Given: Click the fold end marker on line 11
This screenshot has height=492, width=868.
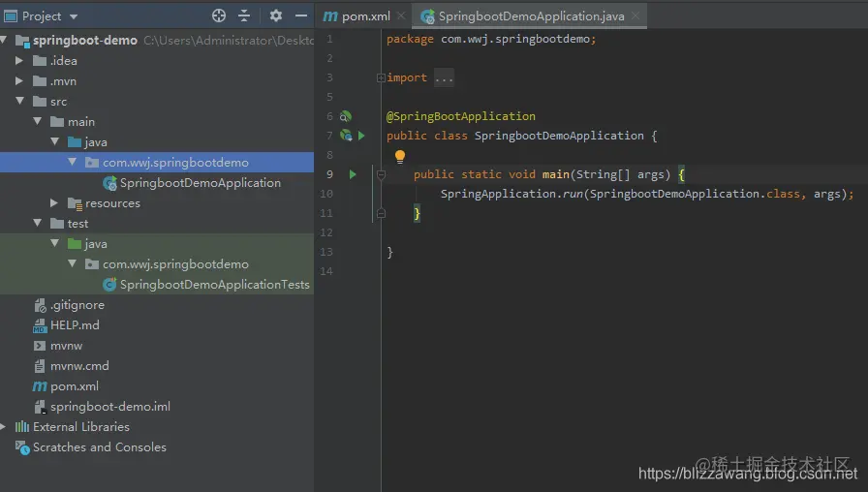Looking at the screenshot, I should click(381, 213).
